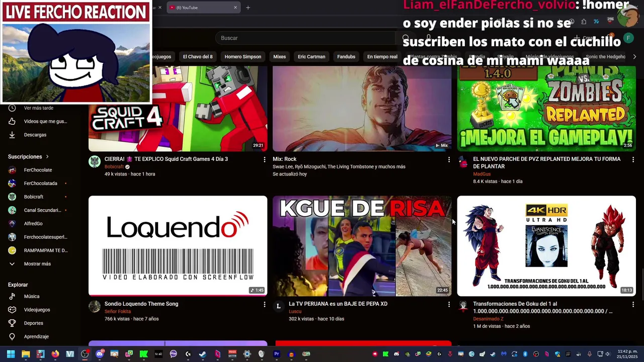Viewport: 644px width, 362px height.
Task: Select Homero Simpson filter chip
Action: 243,57
